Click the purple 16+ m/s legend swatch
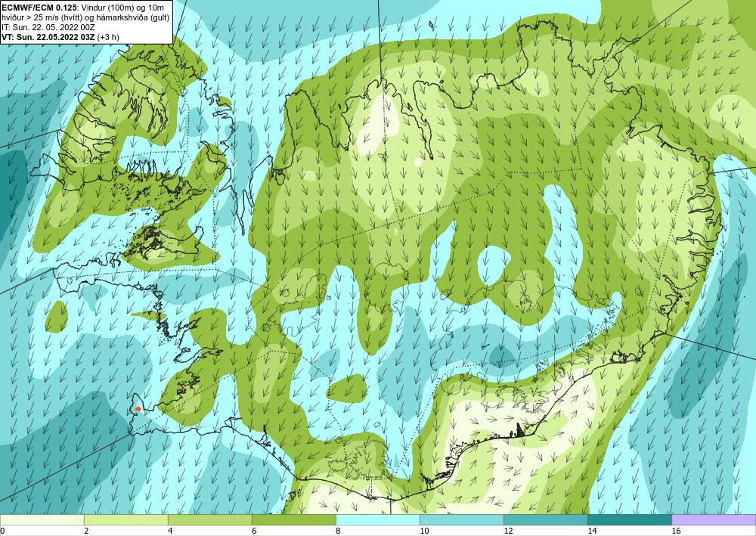The height and width of the screenshot is (536, 756). (x=714, y=519)
